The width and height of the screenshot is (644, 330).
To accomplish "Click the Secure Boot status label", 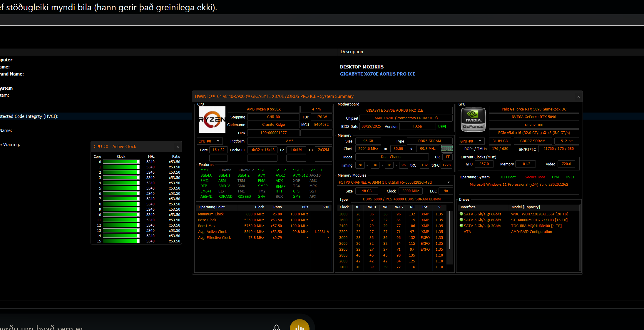I will 535,177.
